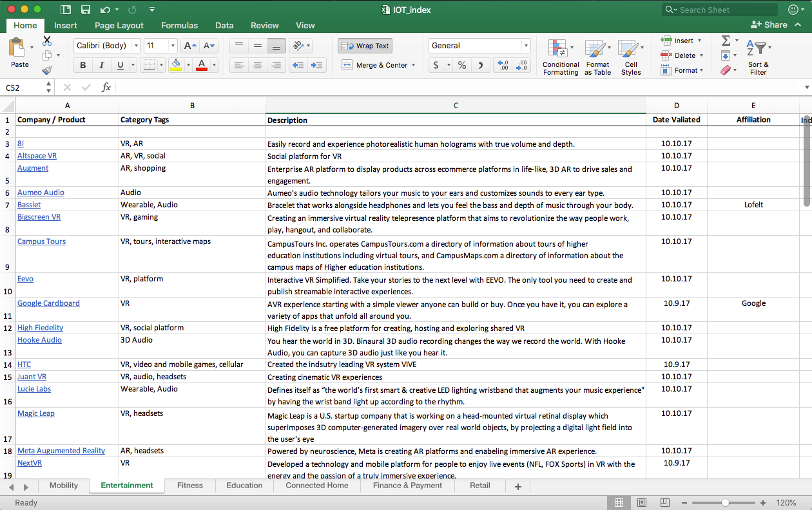Open the Altspace VR hyperlink
This screenshot has width=812, height=510.
37,156
